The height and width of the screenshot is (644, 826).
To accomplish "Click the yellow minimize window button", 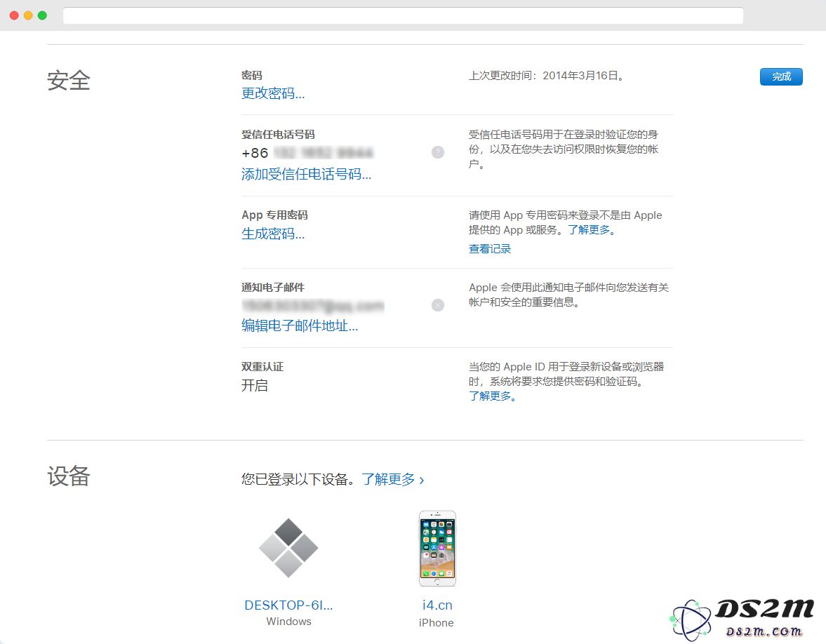I will click(x=29, y=15).
